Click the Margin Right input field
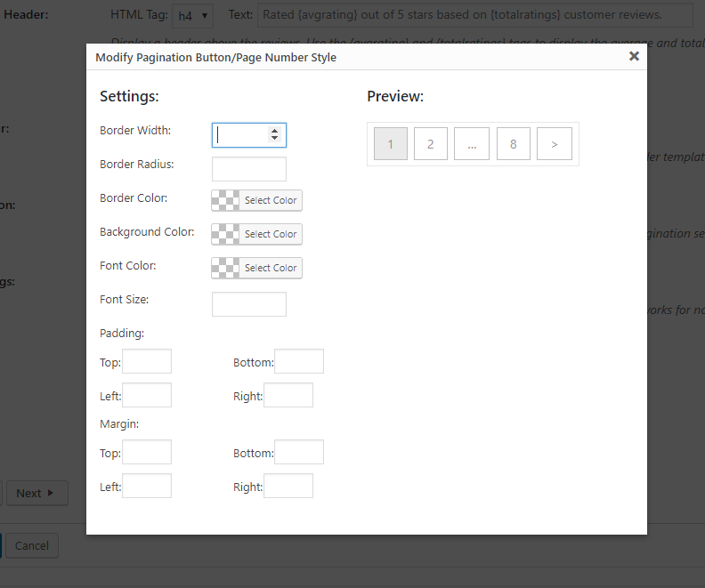Viewport: 705px width, 588px height. click(x=288, y=486)
